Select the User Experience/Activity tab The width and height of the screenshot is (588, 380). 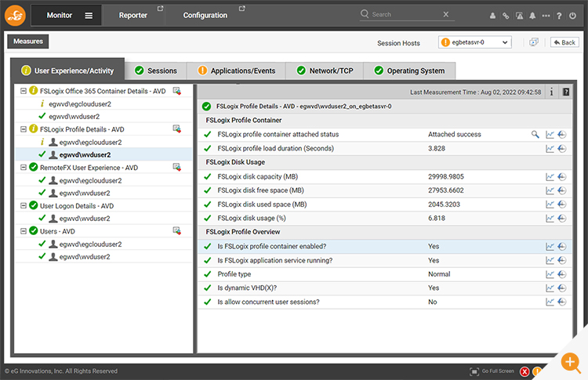click(x=67, y=70)
